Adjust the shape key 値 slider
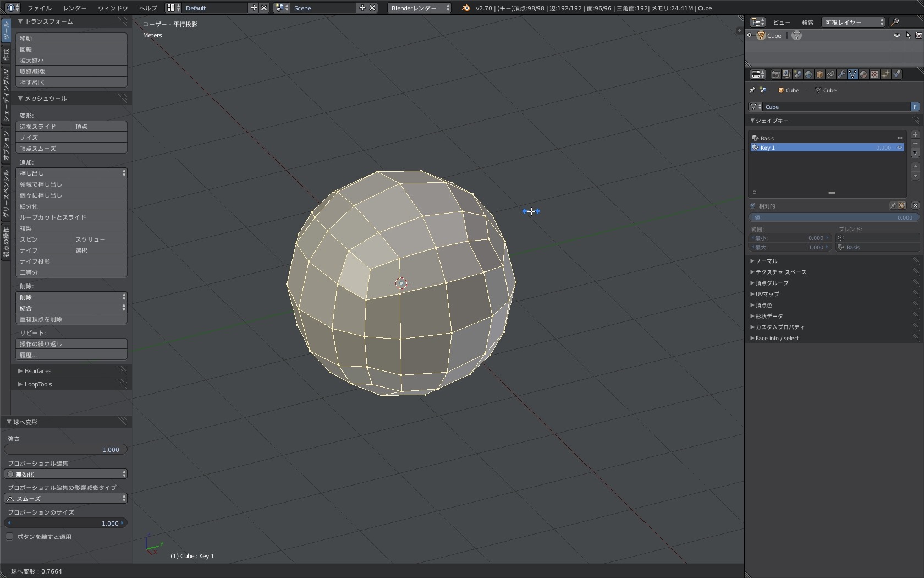924x578 pixels. coord(834,217)
